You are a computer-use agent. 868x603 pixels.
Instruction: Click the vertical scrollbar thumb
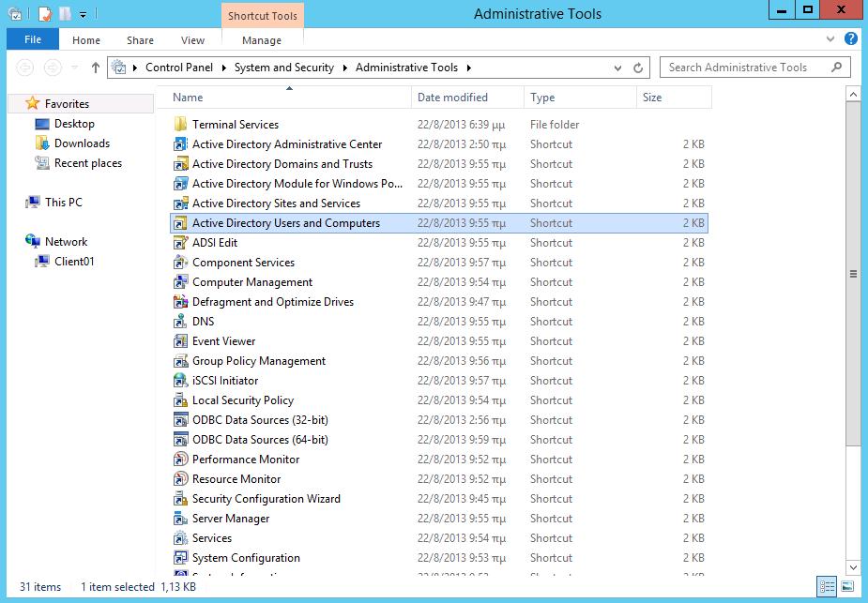tap(853, 274)
